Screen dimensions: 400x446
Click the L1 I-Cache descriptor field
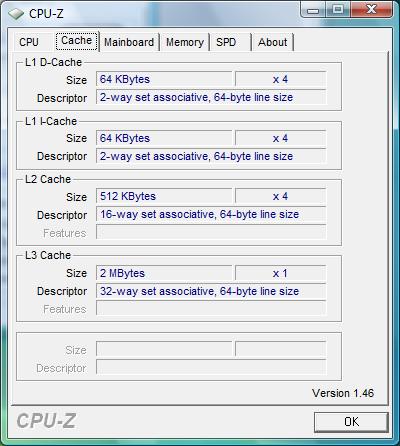coord(211,156)
